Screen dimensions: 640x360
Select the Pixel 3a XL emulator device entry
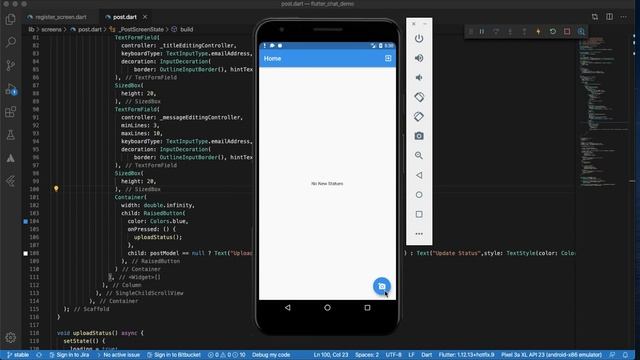[551, 355]
